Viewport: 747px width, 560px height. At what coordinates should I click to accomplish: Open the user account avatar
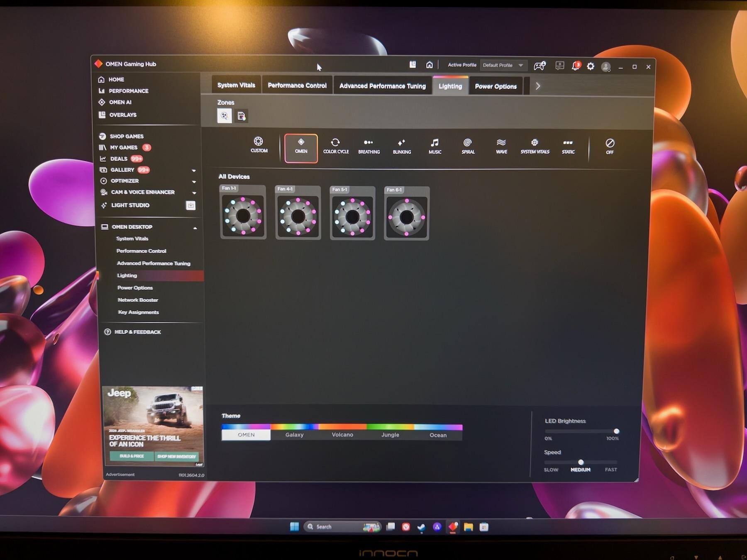coord(606,67)
